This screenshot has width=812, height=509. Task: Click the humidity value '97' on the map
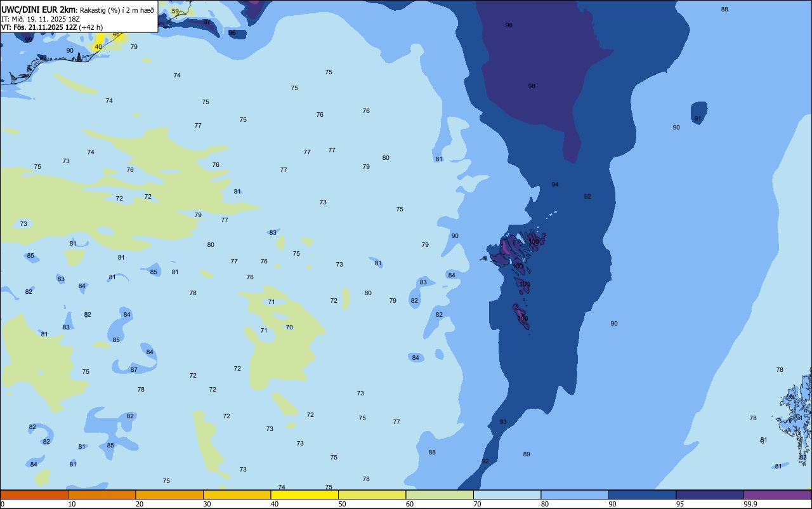[x=207, y=22]
